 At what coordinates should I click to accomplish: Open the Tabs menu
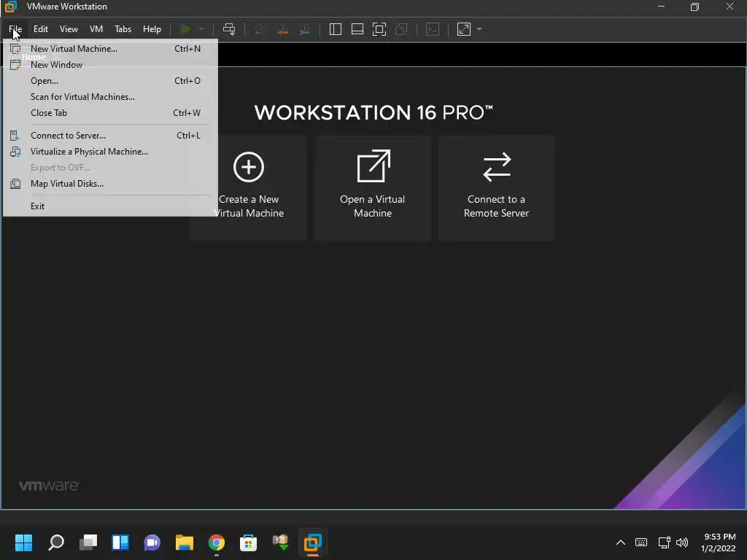coord(123,29)
